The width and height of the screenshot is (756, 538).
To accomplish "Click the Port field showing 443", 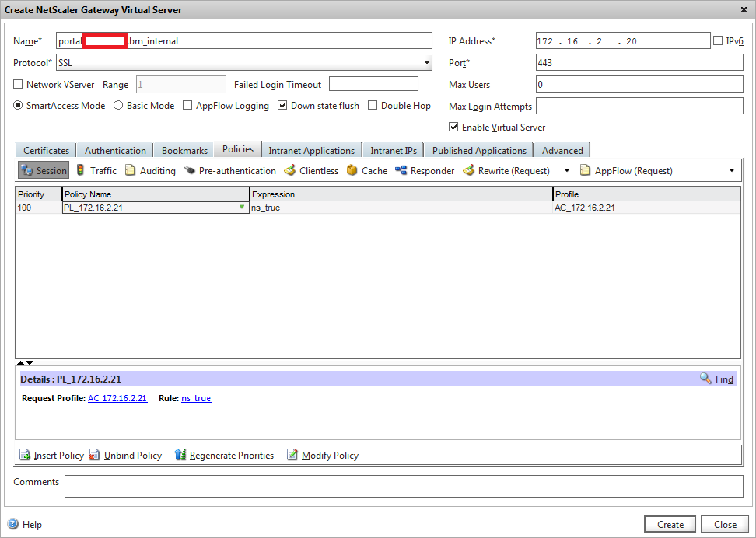I will [x=639, y=62].
